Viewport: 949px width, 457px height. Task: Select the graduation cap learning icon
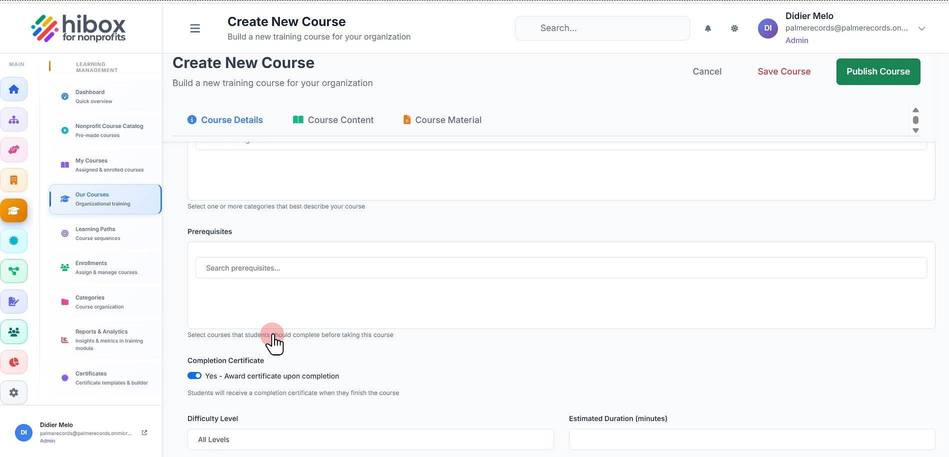tap(14, 211)
